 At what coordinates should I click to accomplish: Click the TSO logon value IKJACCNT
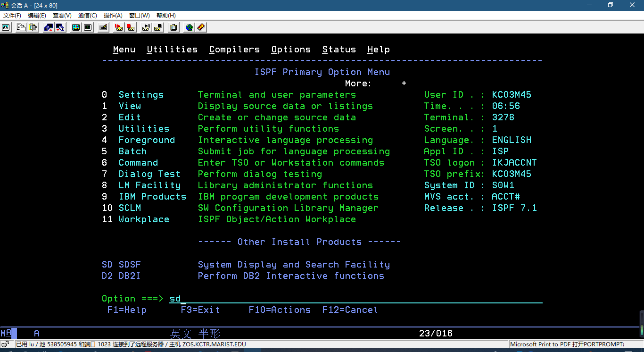[x=514, y=163]
